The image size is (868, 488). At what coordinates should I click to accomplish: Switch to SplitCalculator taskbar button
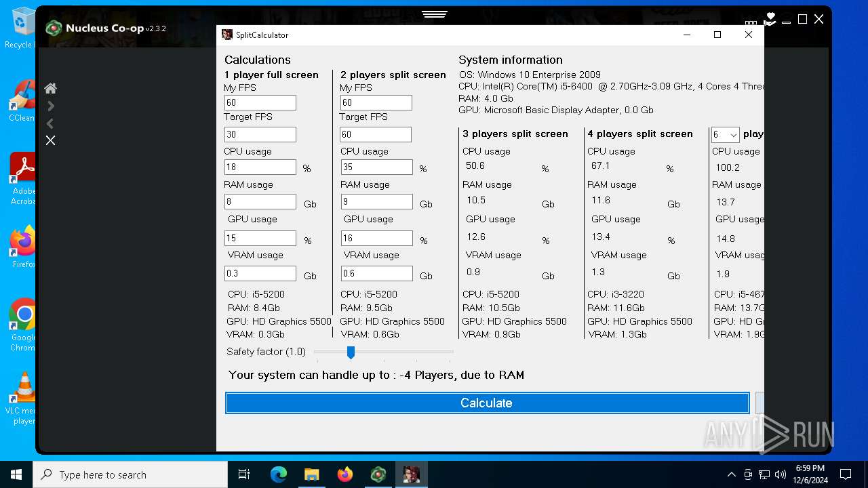[412, 474]
